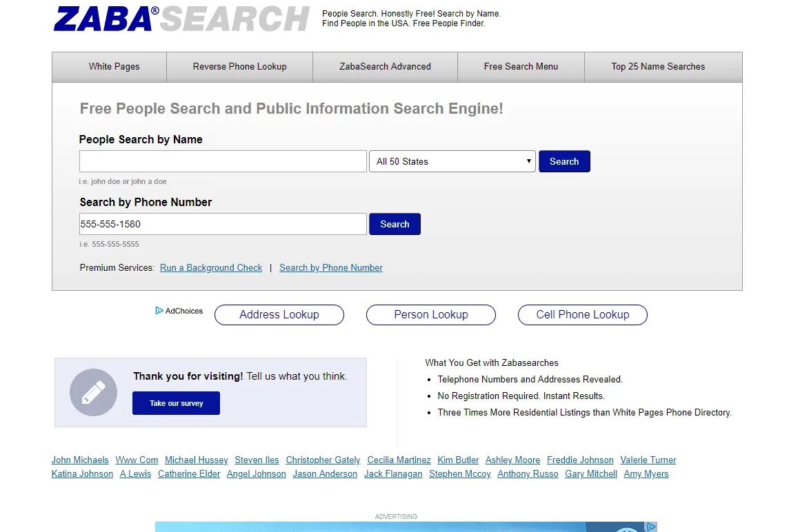The width and height of the screenshot is (798, 532).
Task: Open the Ashley Moore link
Action: (x=513, y=460)
